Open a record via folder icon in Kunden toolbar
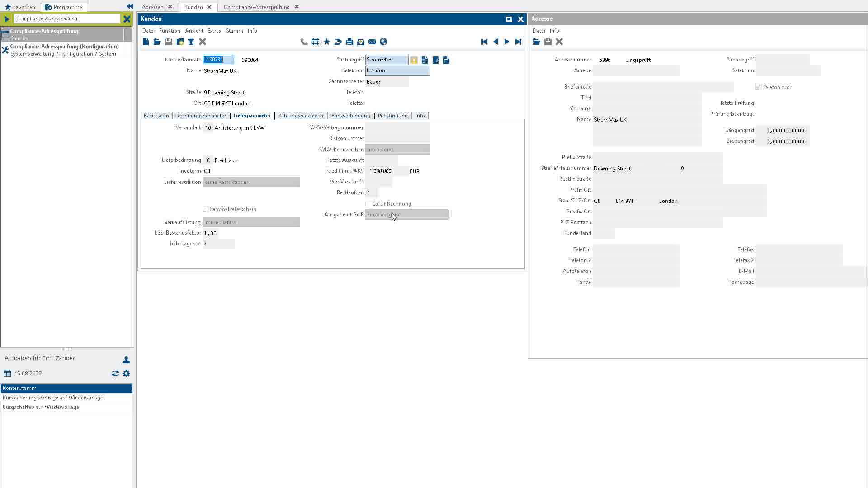The image size is (868, 488). pos(157,42)
